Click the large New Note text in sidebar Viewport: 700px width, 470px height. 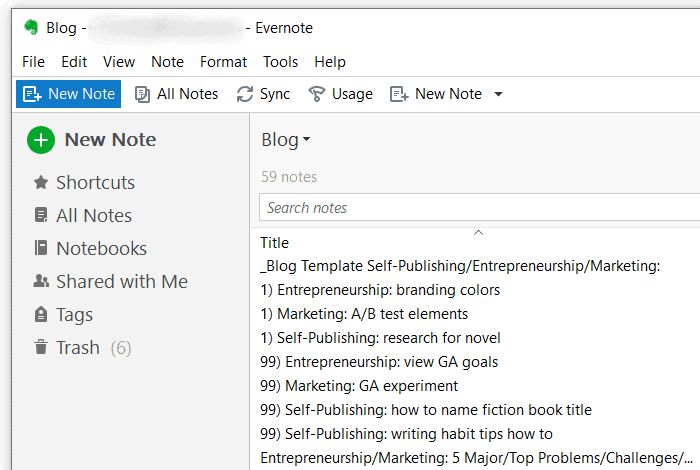point(110,140)
